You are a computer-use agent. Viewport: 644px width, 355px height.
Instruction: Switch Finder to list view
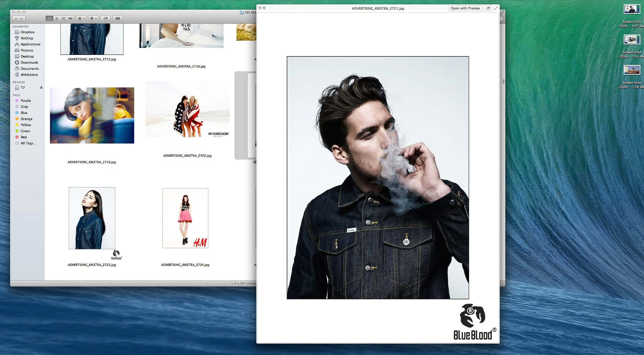tap(56, 19)
